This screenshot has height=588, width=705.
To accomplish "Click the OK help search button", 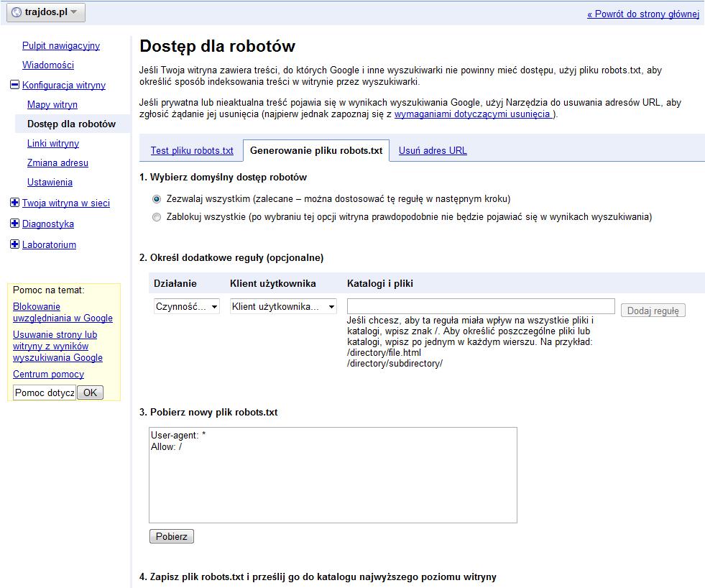I will tap(90, 392).
